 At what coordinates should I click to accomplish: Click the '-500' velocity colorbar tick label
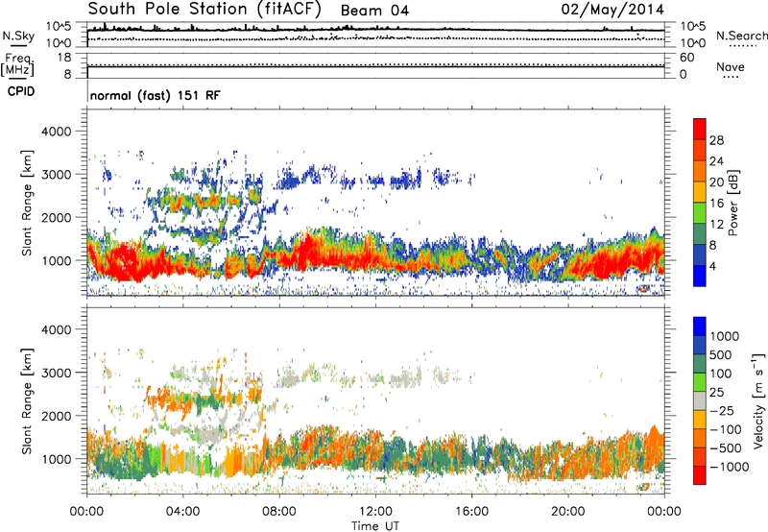click(726, 447)
